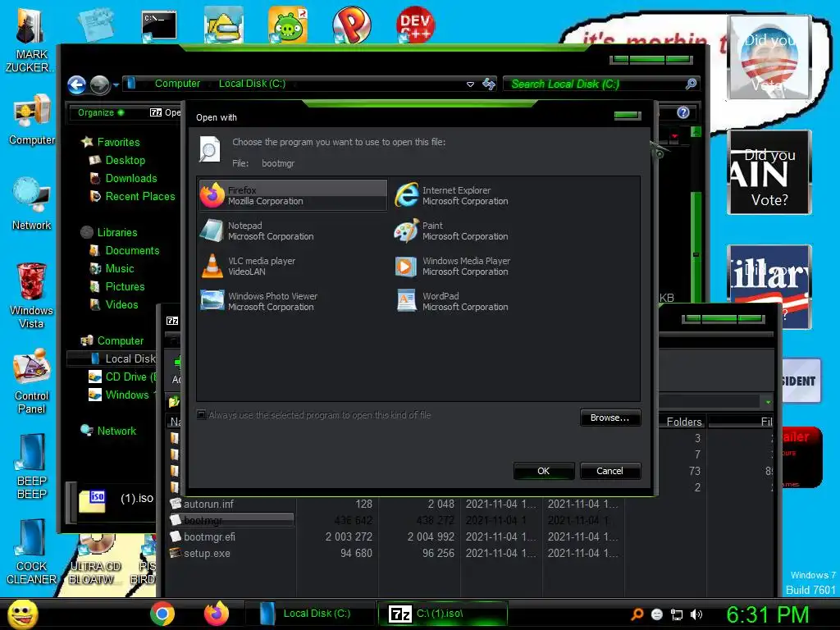Select setup.exe in the 7-Zip window
Viewport: 840px width, 630px height.
point(207,554)
